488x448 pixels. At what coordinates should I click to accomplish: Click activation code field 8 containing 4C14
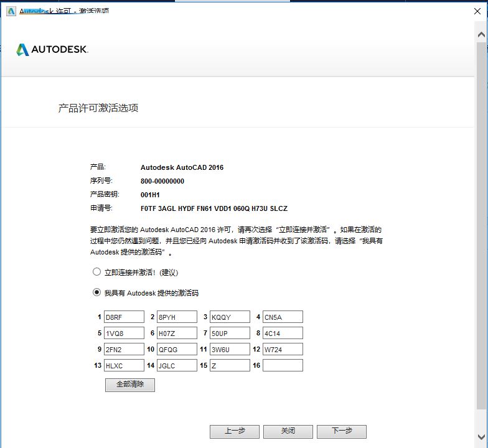283,333
